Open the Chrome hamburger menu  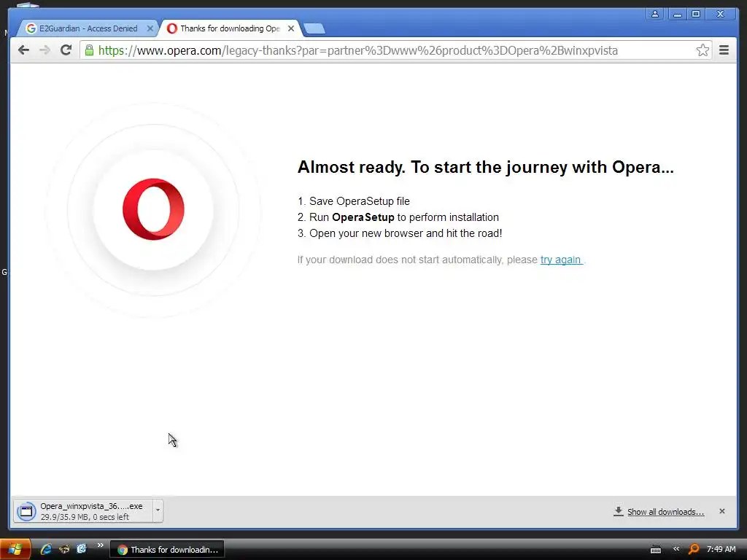point(724,50)
